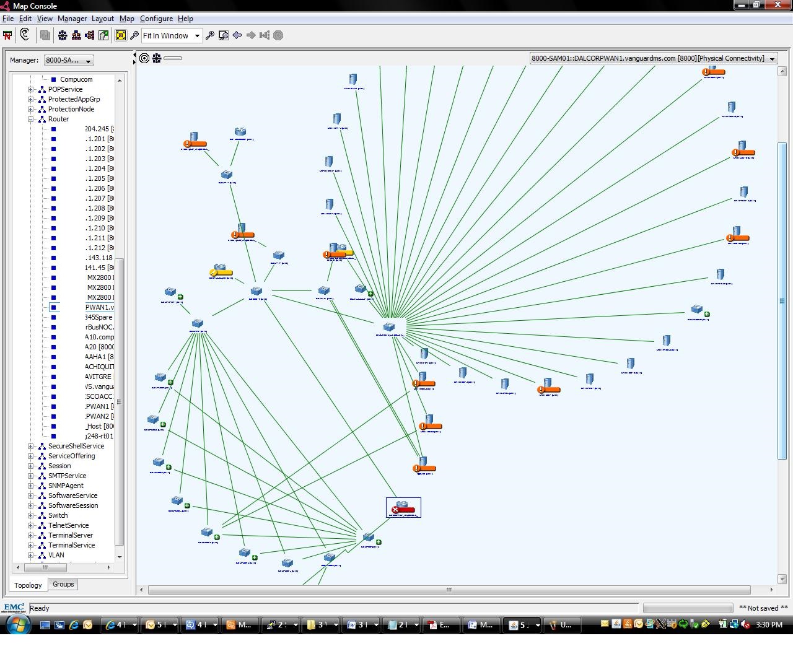The height and width of the screenshot is (672, 793).
Task: Click the bullseye target icon above map
Action: pyautogui.click(x=144, y=58)
